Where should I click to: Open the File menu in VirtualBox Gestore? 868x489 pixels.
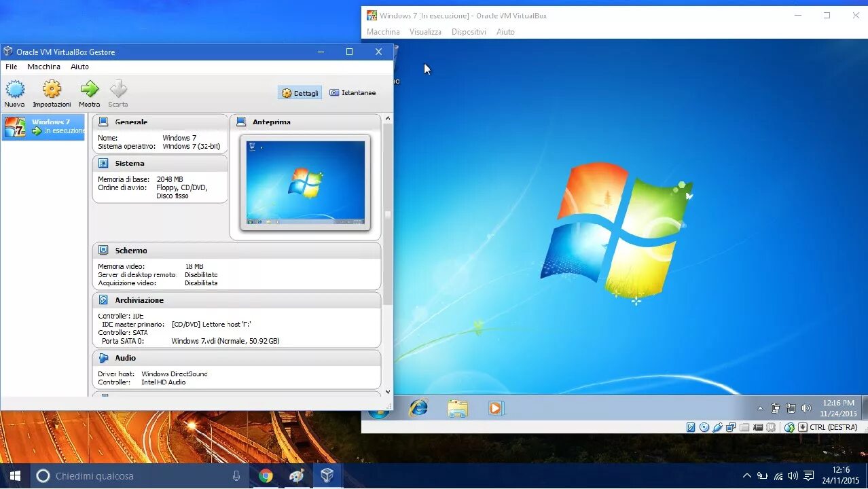12,67
